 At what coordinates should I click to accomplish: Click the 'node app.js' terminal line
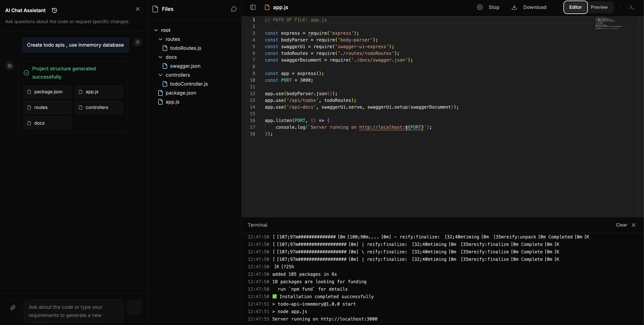[x=290, y=312]
